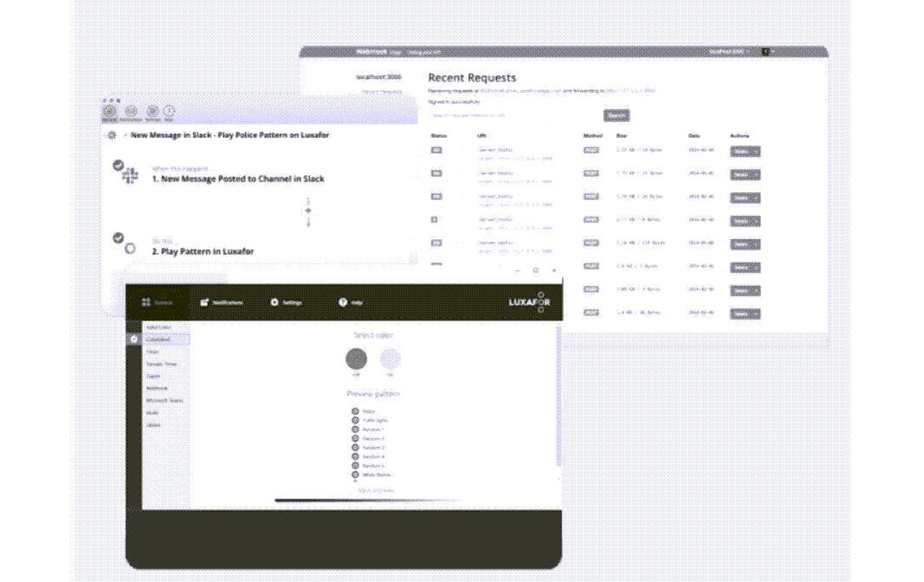The height and width of the screenshot is (582, 924).
Task: Preview the last listed pattern's icon
Action: click(x=355, y=475)
